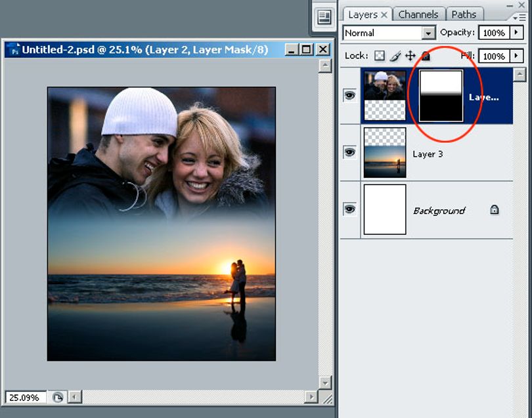Expand the Fill slider arrow
This screenshot has width=532, height=418.
(x=516, y=56)
